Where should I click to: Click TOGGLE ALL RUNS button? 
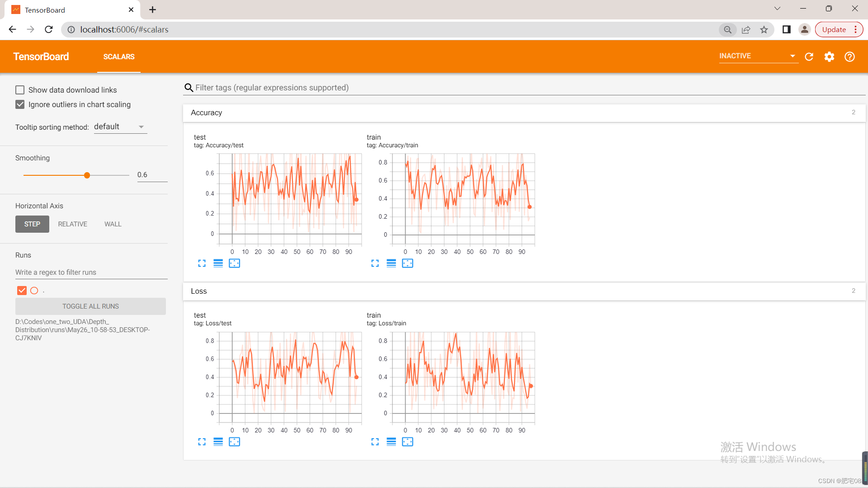click(90, 306)
